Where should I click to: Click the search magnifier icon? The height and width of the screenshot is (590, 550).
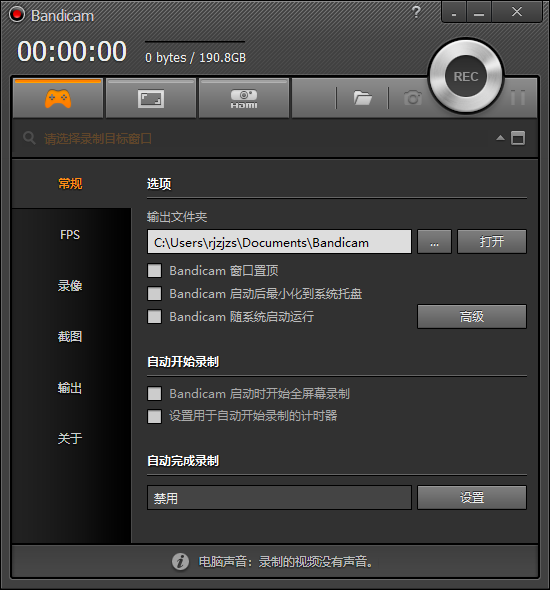click(x=29, y=138)
